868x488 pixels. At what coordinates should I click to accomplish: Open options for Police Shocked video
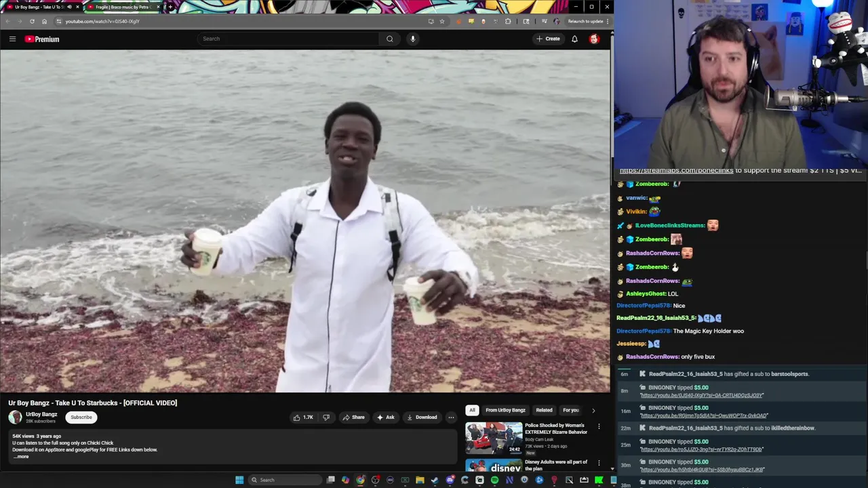click(599, 426)
